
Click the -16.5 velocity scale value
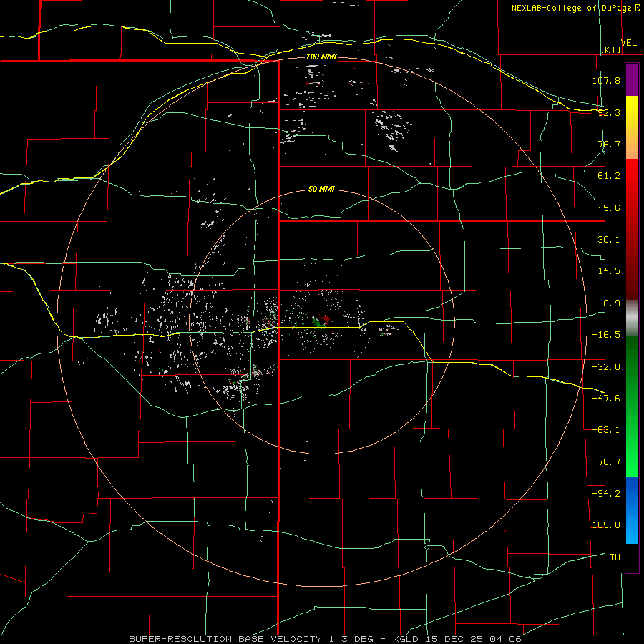pyautogui.click(x=606, y=335)
